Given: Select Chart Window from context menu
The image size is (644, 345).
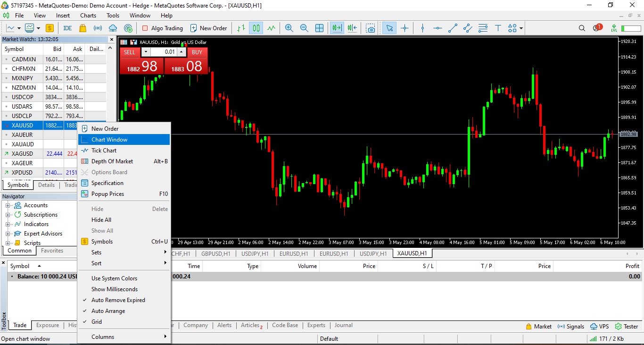Looking at the screenshot, I should click(x=124, y=140).
